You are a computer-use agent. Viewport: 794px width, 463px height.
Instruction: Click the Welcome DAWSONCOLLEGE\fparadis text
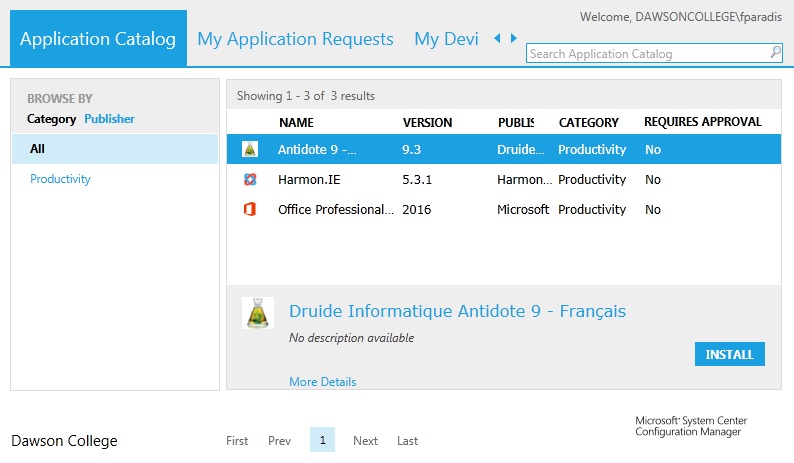point(681,17)
